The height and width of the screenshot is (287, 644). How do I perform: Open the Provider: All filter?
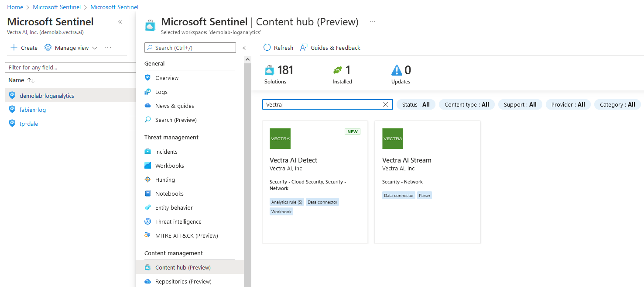click(x=568, y=104)
